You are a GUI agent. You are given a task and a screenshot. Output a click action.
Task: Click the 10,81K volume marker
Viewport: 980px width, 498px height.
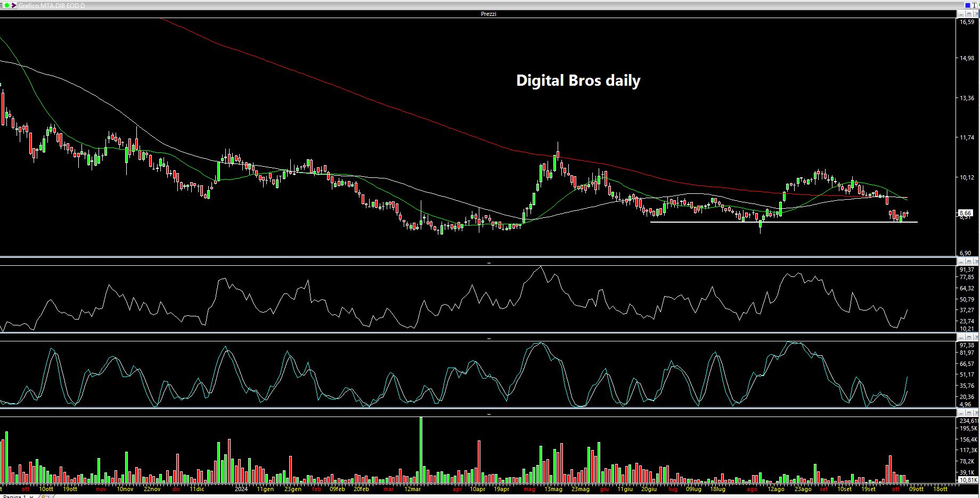pyautogui.click(x=967, y=480)
